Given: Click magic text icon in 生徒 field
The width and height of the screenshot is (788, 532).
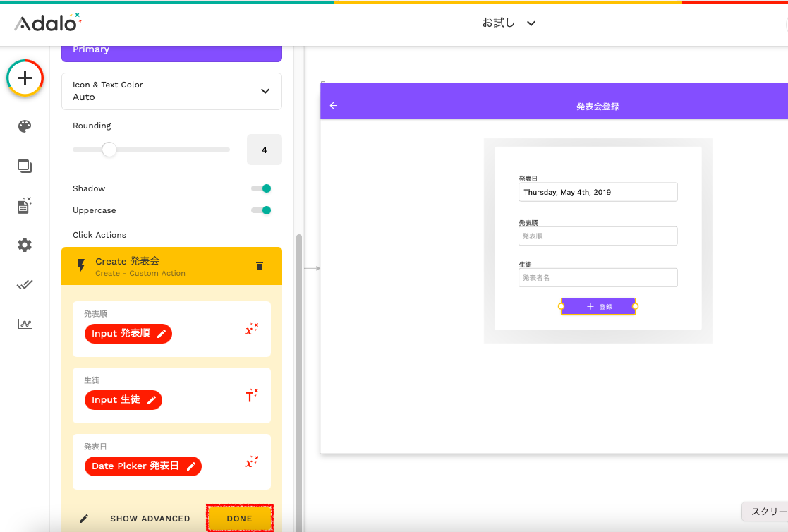Looking at the screenshot, I should (251, 396).
